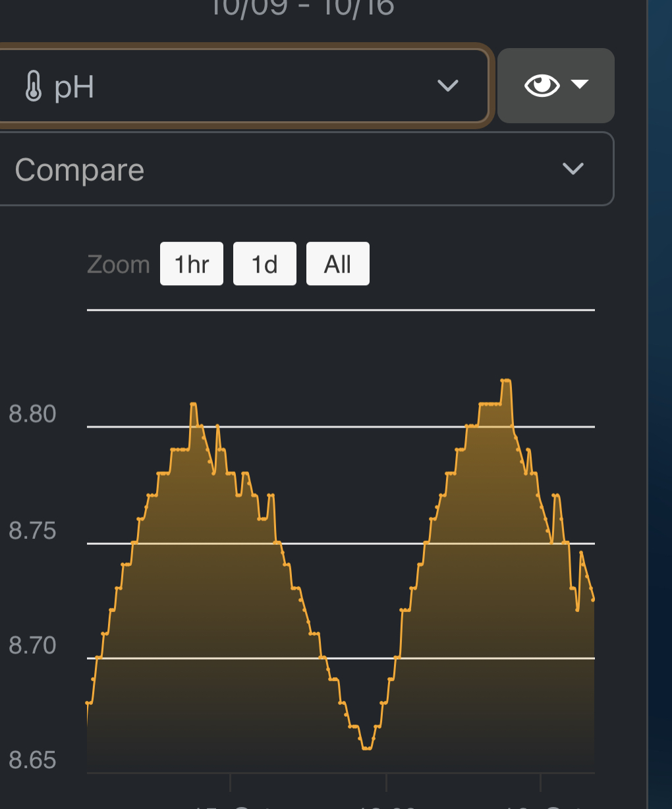672x809 pixels.
Task: Click the pH label in the selector
Action: pos(74,87)
